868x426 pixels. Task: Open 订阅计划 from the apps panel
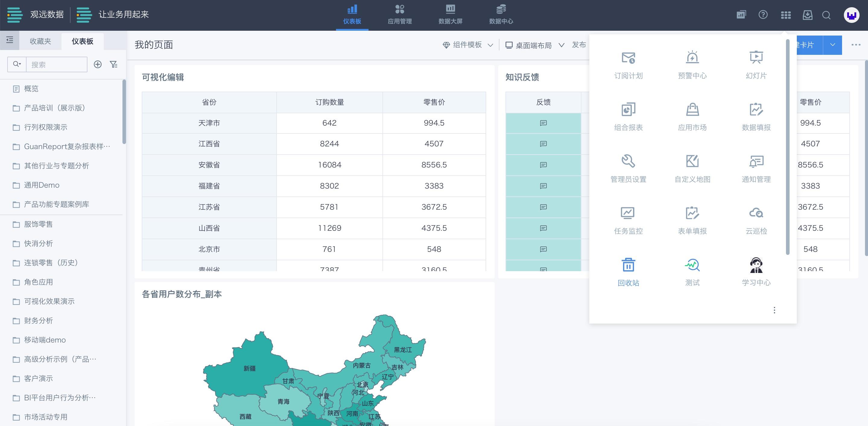point(628,65)
